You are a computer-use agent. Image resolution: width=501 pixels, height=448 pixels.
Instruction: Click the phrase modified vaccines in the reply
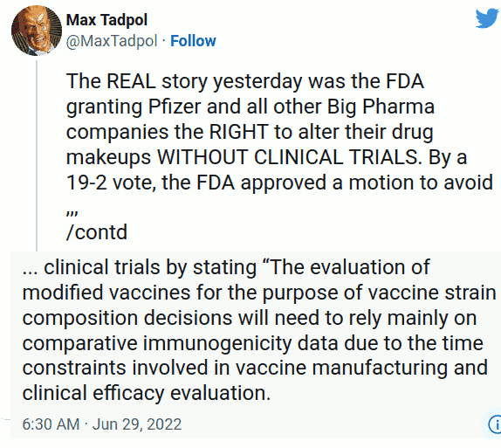coord(106,293)
